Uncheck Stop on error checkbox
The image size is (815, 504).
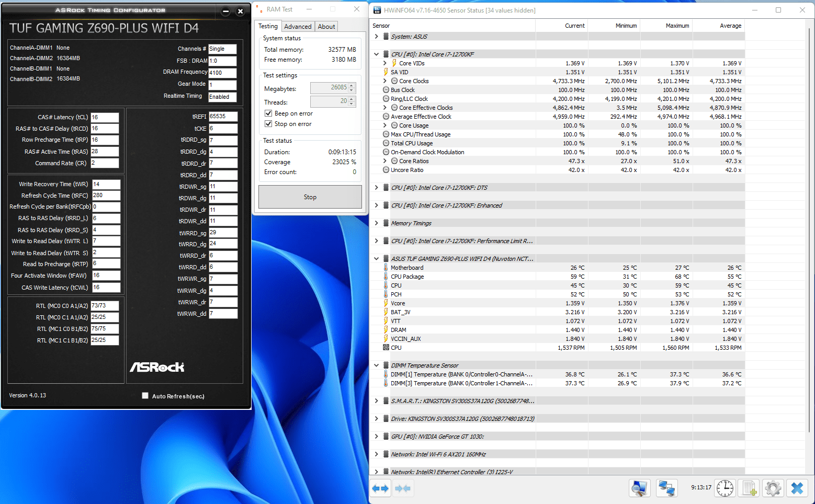click(268, 124)
